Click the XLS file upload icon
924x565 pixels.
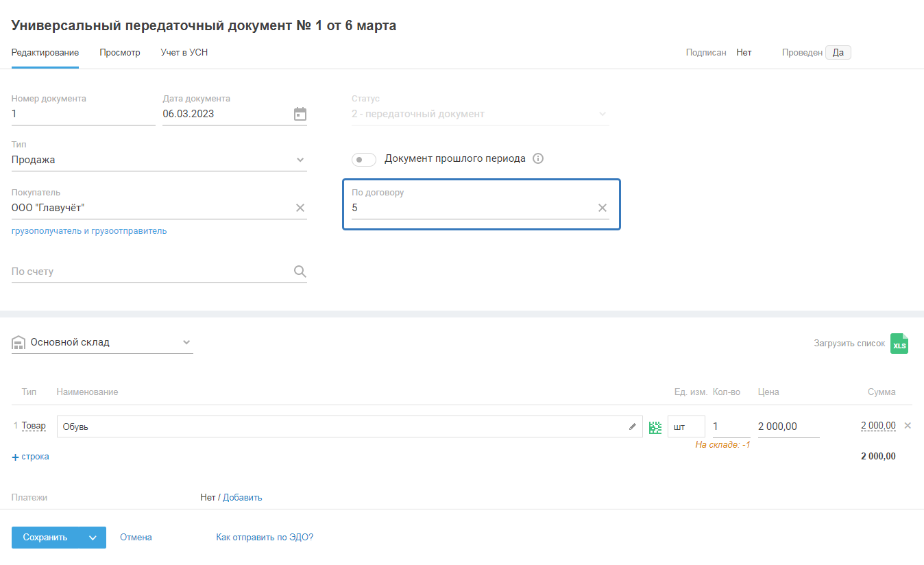[x=899, y=344]
